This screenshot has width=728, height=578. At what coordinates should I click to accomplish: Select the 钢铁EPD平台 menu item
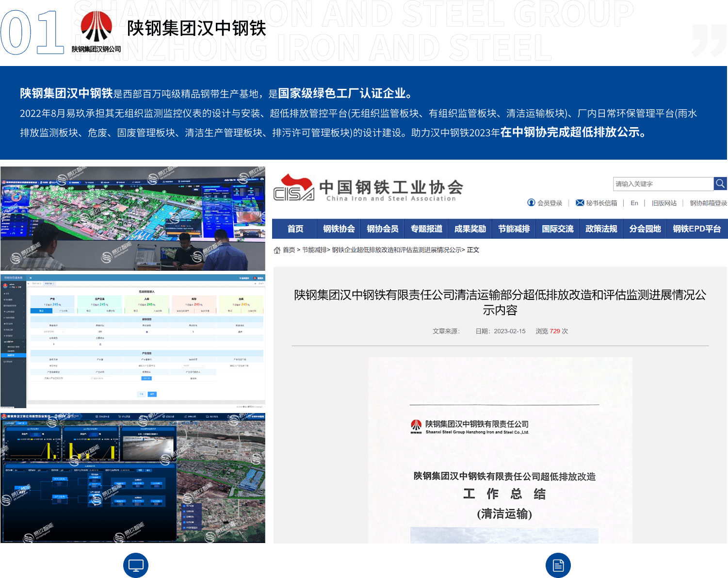click(x=696, y=229)
